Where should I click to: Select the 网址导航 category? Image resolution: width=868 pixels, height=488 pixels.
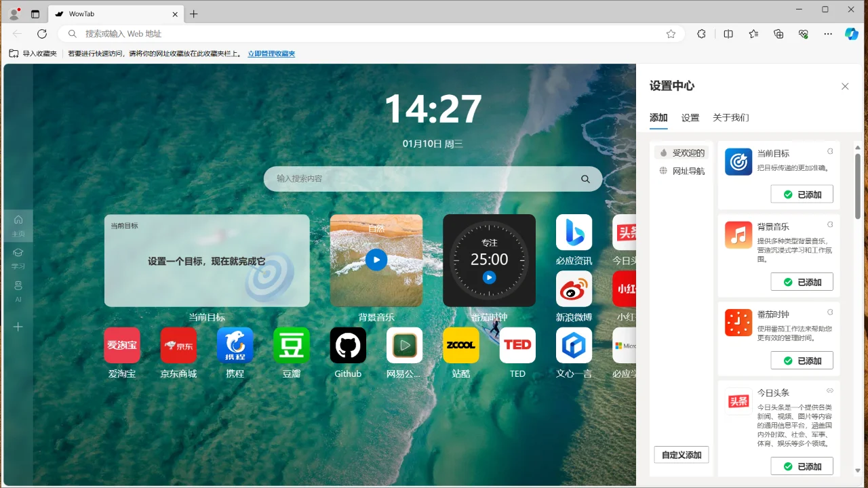tap(682, 171)
